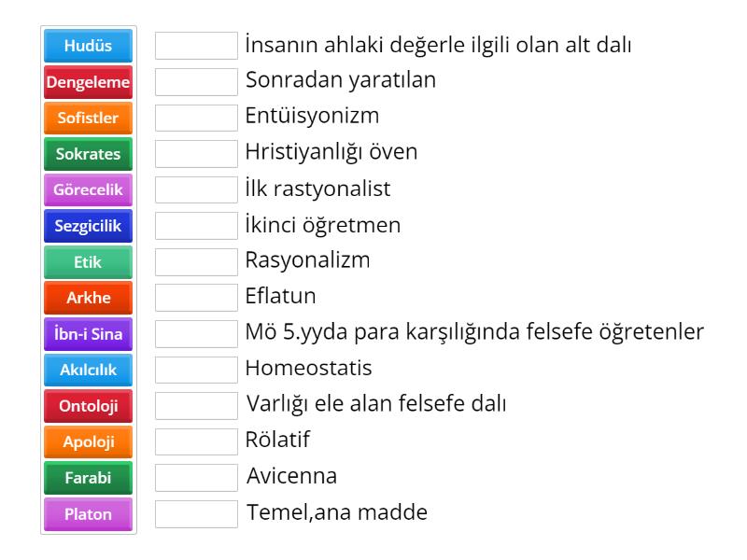Click the Sokrates tile
This screenshot has height=560, width=747.
pos(88,152)
